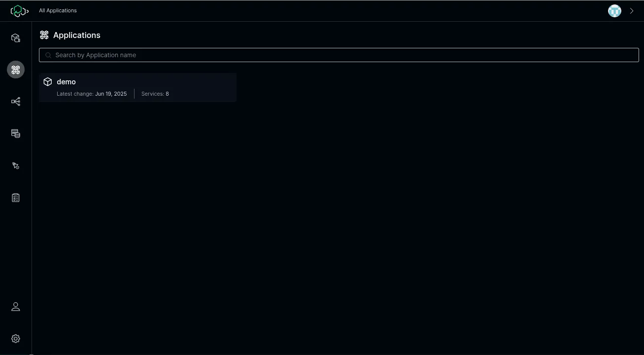The image size is (644, 355).
Task: Open the demo application name
Action: point(66,82)
